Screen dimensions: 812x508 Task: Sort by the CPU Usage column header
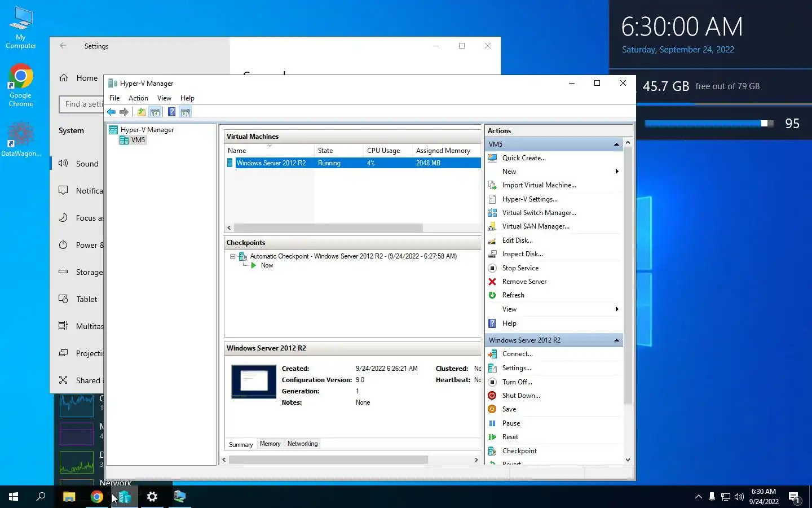(x=388, y=151)
